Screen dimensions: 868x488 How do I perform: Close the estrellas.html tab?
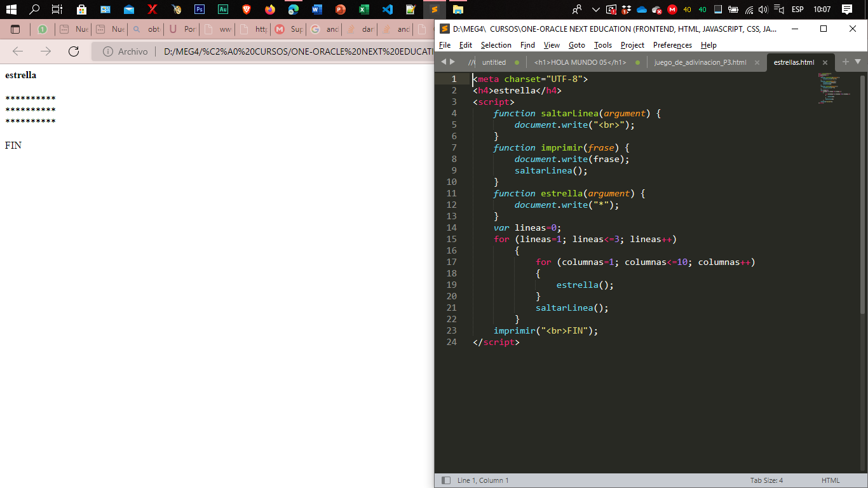coord(825,62)
